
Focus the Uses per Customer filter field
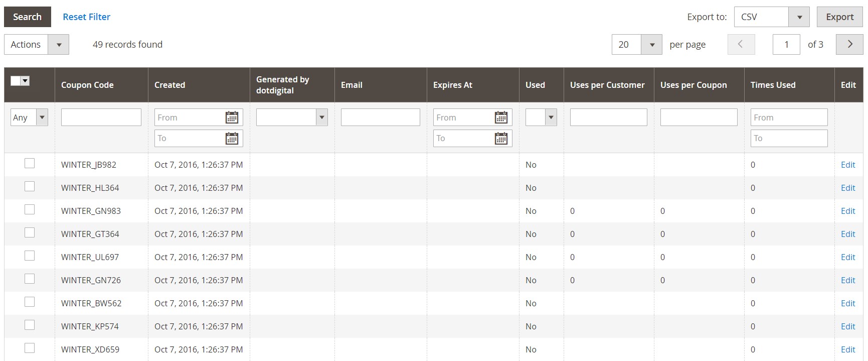pyautogui.click(x=609, y=117)
